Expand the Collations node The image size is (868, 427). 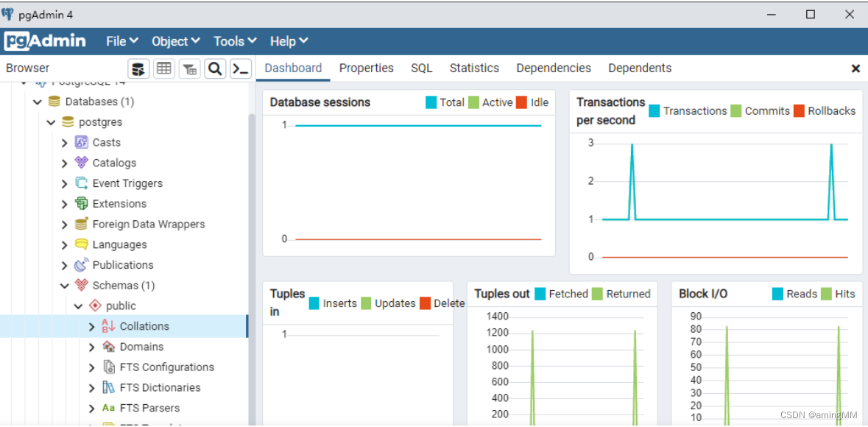[x=92, y=326]
